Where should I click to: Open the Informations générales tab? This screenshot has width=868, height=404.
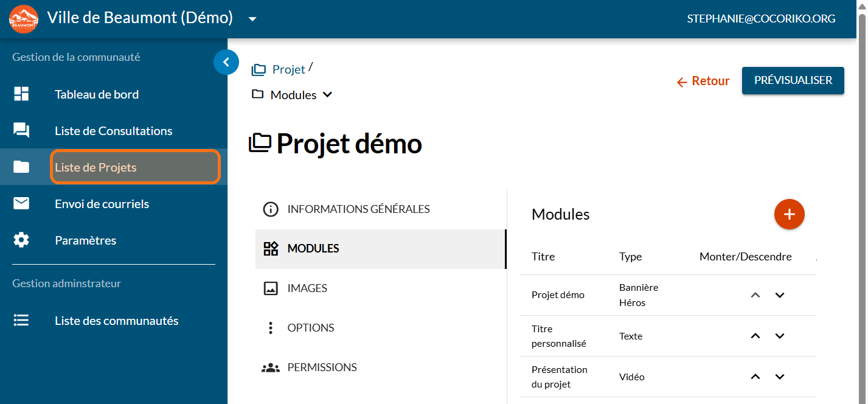coord(358,209)
